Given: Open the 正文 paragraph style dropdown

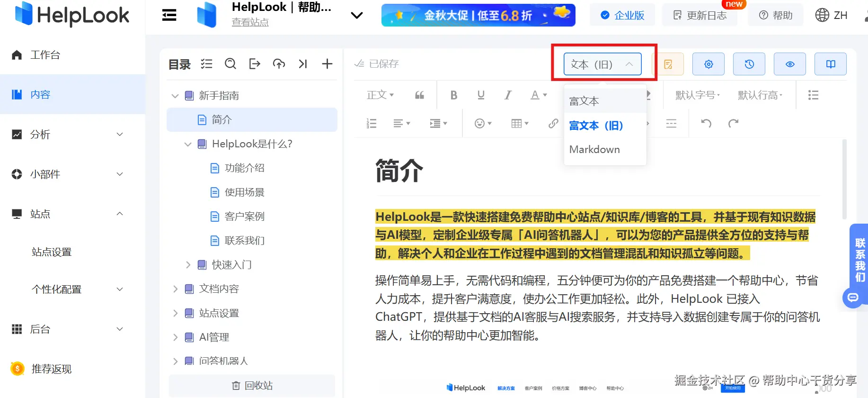Looking at the screenshot, I should point(381,95).
